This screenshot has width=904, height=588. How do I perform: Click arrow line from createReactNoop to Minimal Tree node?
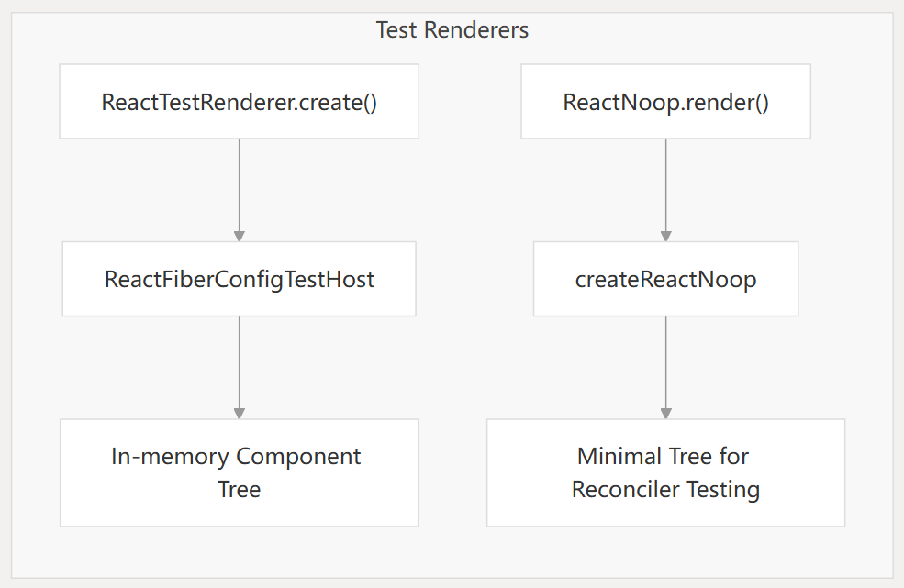(666, 362)
